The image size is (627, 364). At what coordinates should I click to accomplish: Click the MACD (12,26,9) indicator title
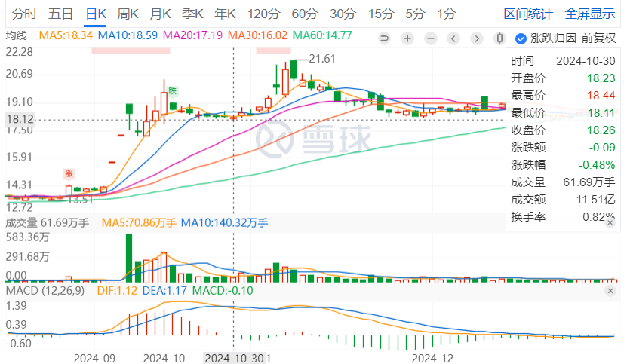pyautogui.click(x=45, y=290)
